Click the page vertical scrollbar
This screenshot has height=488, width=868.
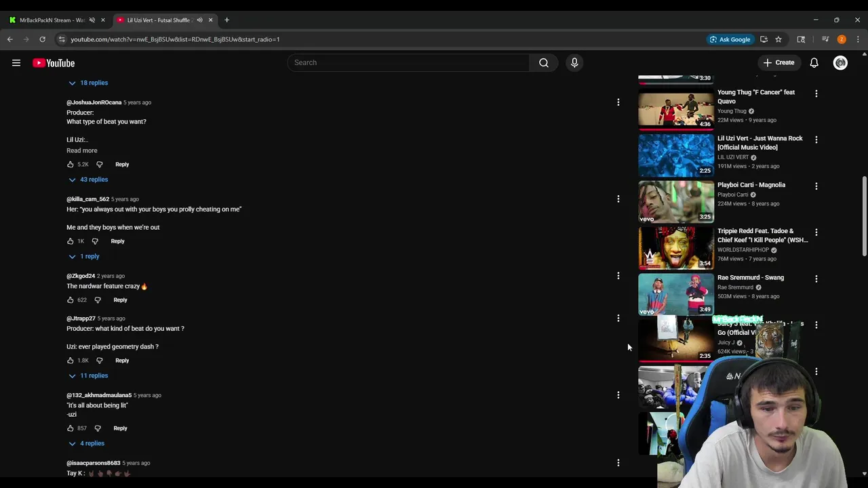pyautogui.click(x=864, y=217)
